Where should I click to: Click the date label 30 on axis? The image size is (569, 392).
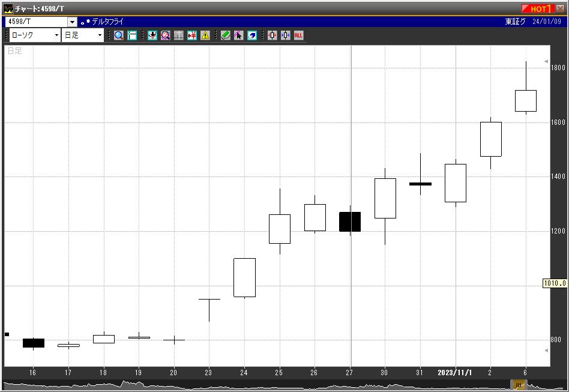tap(384, 372)
